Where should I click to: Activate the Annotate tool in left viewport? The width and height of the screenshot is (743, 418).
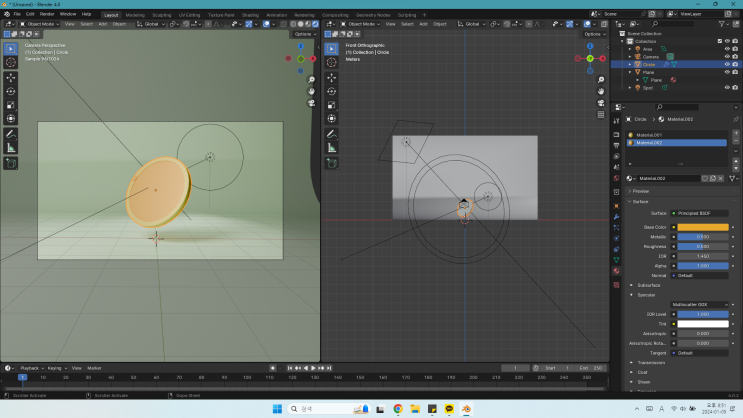(x=11, y=133)
